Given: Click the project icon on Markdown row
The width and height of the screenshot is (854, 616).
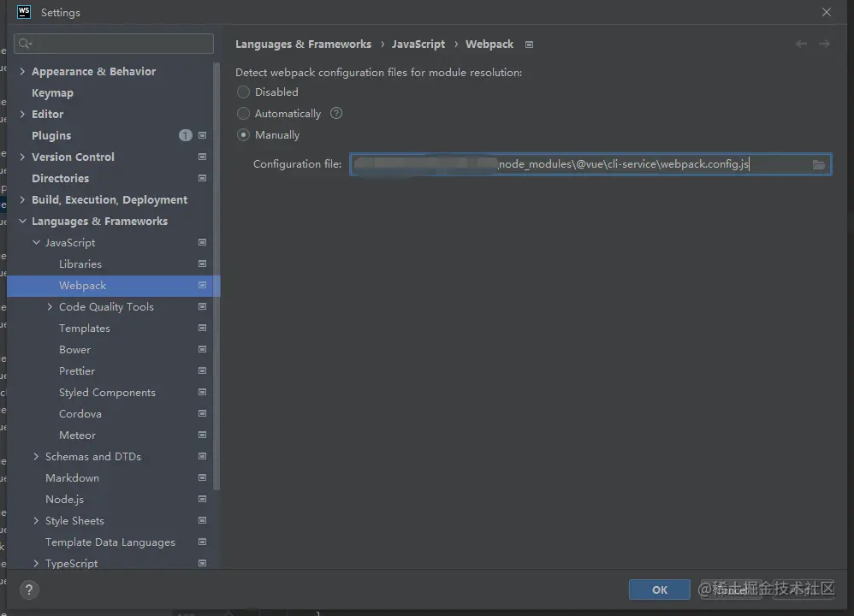Looking at the screenshot, I should click(x=202, y=477).
